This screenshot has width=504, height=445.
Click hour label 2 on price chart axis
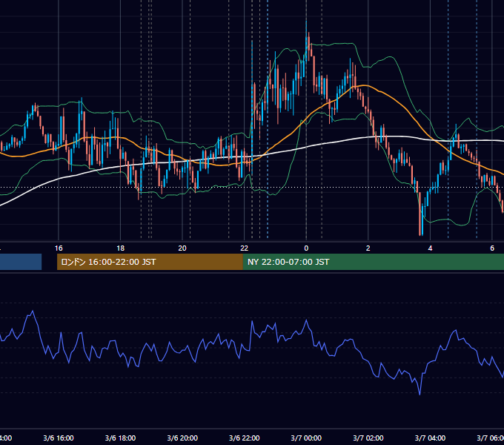click(368, 248)
